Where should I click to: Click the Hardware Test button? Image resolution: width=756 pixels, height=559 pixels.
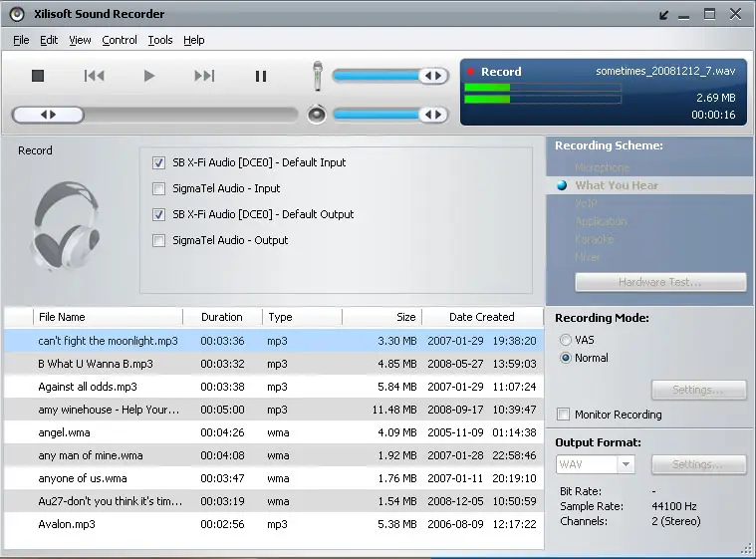660,282
